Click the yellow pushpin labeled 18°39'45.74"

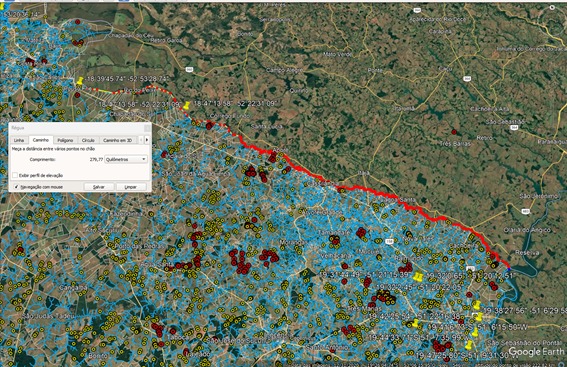pos(80,81)
